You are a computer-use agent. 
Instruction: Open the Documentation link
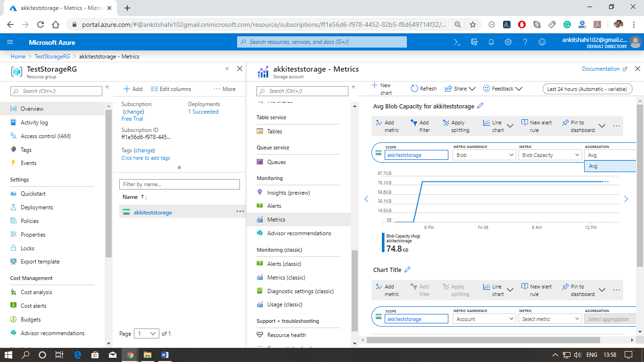(604, 69)
